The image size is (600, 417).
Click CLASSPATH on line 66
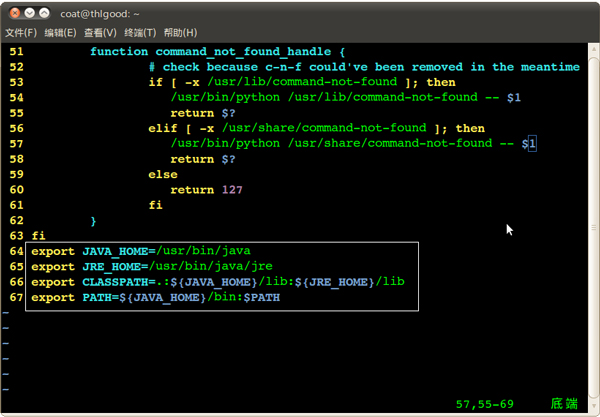click(115, 282)
